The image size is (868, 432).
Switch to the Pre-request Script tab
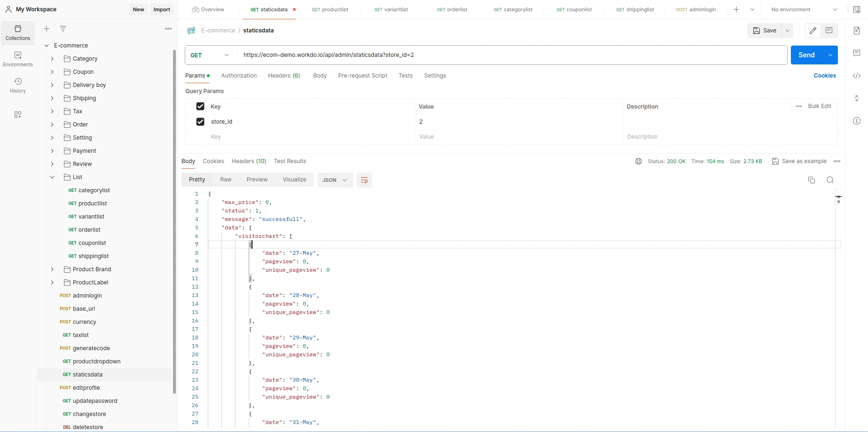(x=363, y=76)
